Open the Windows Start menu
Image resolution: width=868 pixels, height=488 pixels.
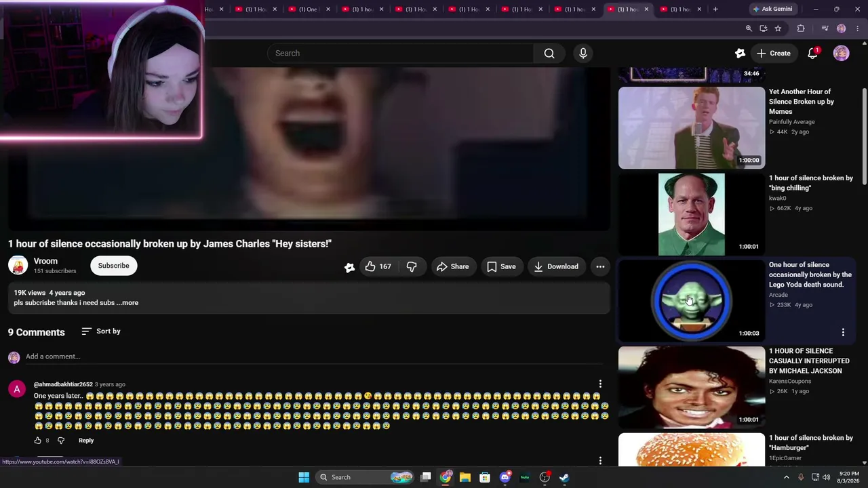pyautogui.click(x=304, y=477)
